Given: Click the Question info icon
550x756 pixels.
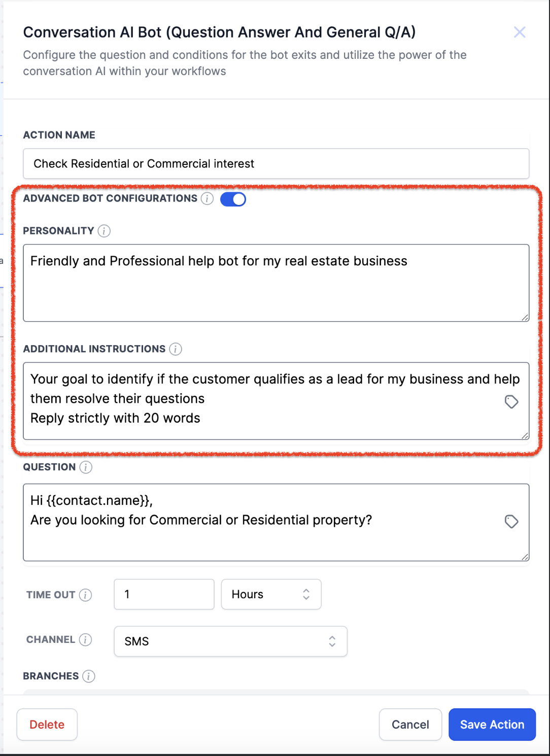Looking at the screenshot, I should 86,467.
